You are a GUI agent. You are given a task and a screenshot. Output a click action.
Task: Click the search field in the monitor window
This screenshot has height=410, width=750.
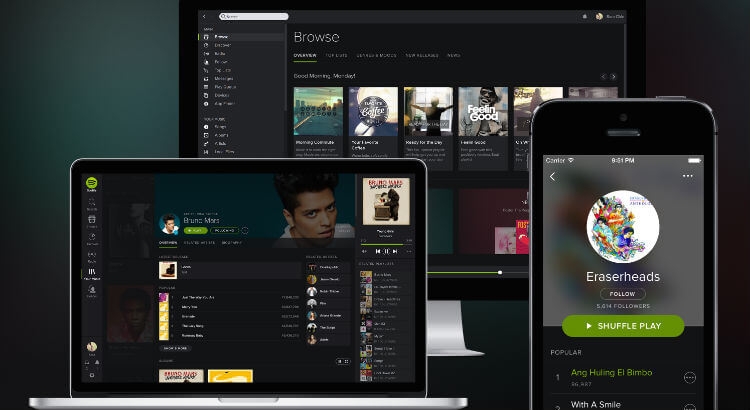[x=254, y=16]
